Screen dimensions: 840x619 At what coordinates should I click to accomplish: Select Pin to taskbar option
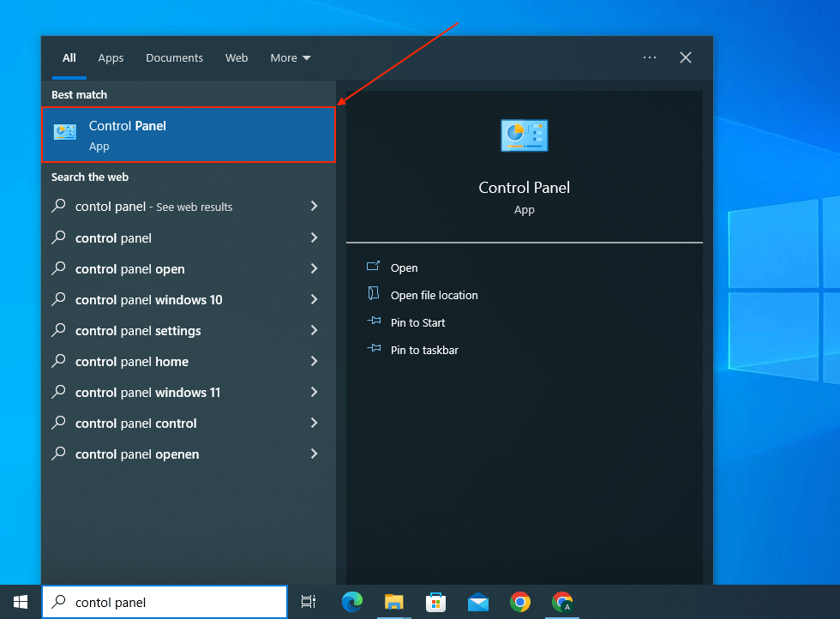click(x=424, y=351)
